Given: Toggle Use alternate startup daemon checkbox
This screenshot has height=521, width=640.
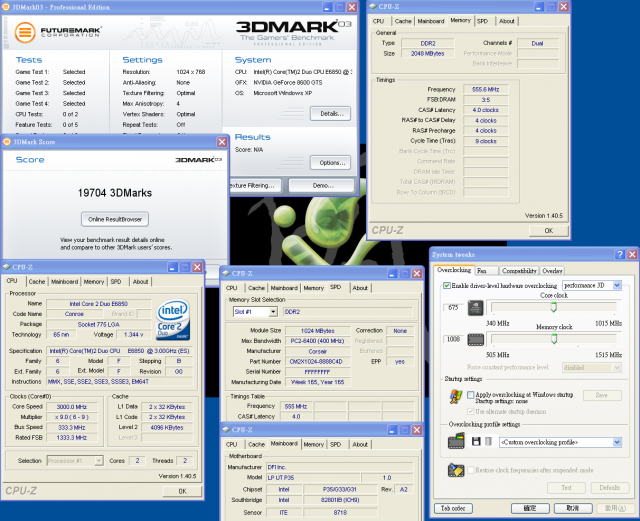Looking at the screenshot, I should point(471,411).
